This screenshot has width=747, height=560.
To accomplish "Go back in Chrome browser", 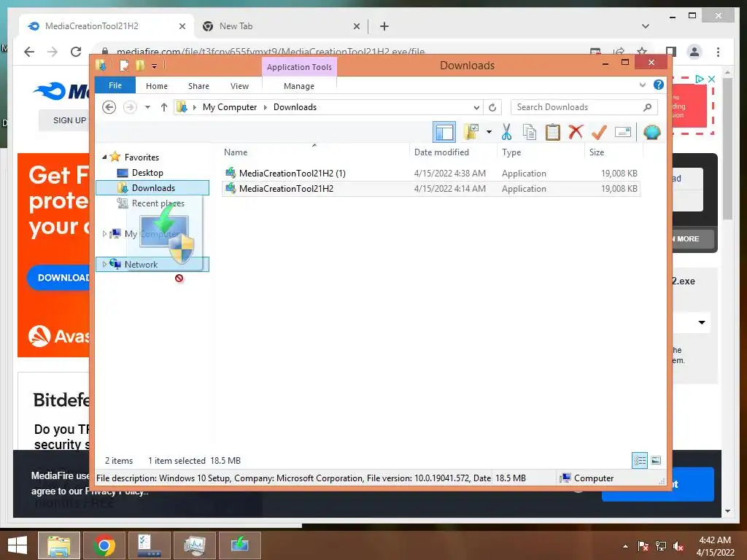I will tap(29, 52).
